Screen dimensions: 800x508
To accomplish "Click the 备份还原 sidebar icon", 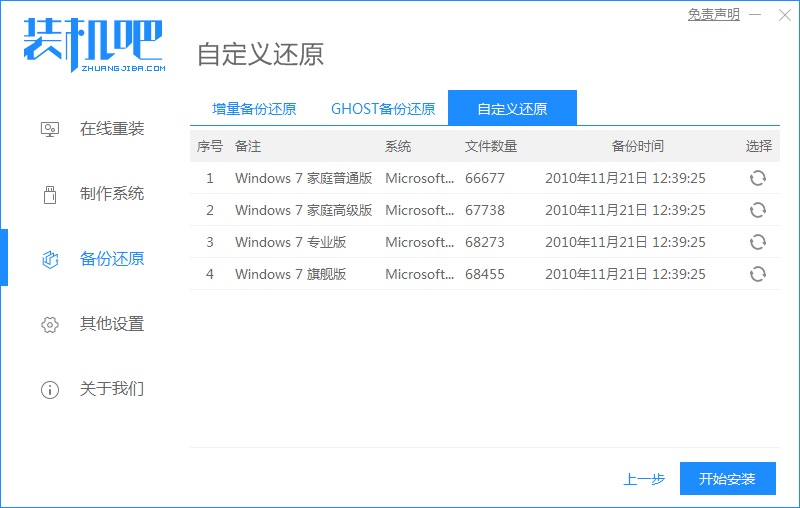I will 49,259.
